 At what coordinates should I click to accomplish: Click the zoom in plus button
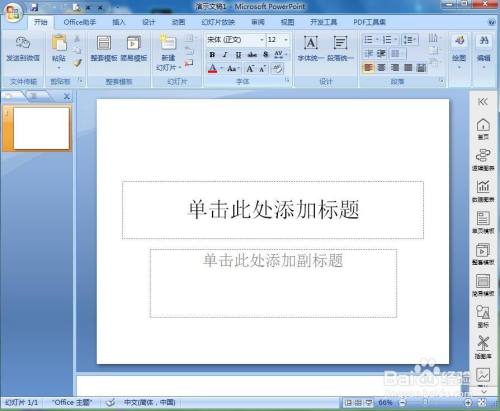pyautogui.click(x=468, y=403)
